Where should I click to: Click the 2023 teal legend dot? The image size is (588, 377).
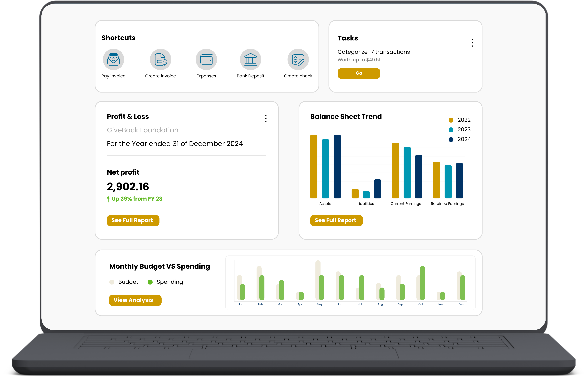point(451,129)
